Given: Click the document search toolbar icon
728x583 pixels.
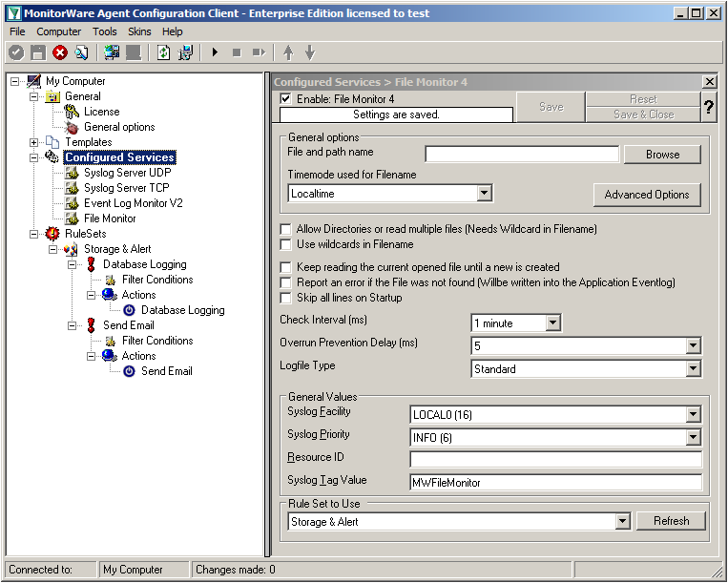Looking at the screenshot, I should pos(82,52).
